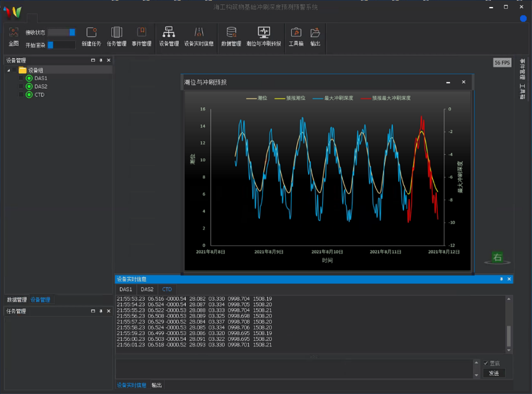532x394 pixels.
Task: Open the 工具箱 toolbar icon
Action: point(296,33)
